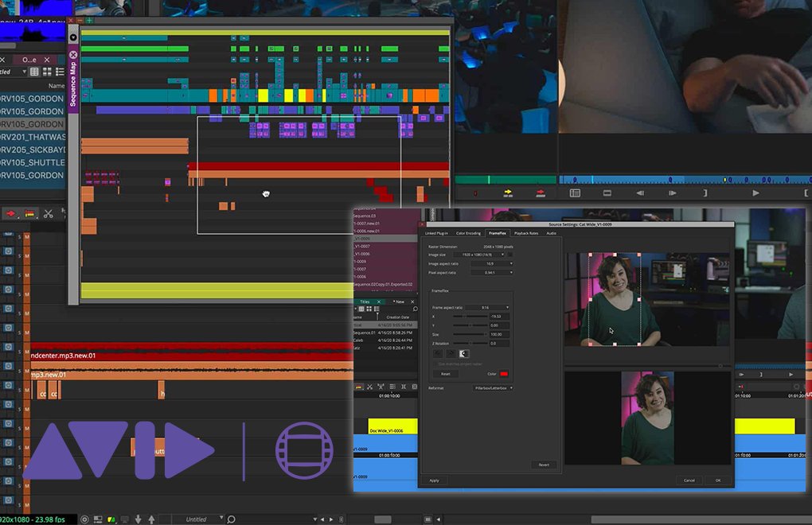Select the scissors cut tool in timeline toolbar

tap(48, 213)
